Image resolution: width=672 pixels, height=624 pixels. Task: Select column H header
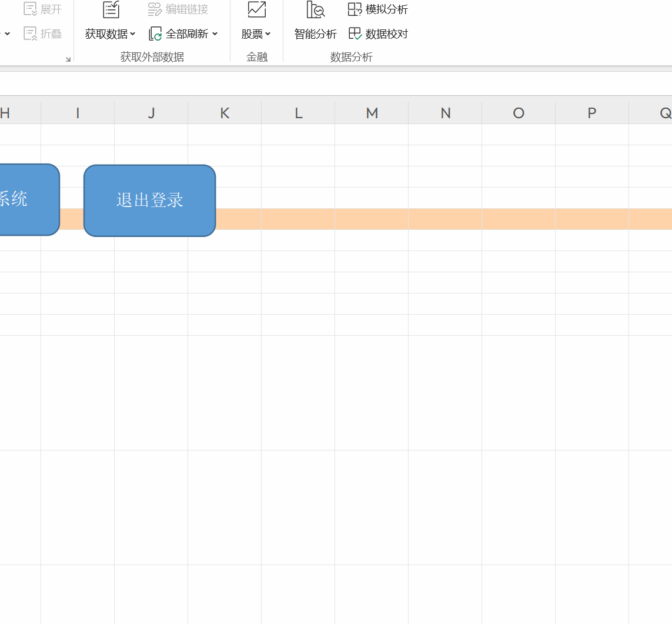[x=20, y=113]
